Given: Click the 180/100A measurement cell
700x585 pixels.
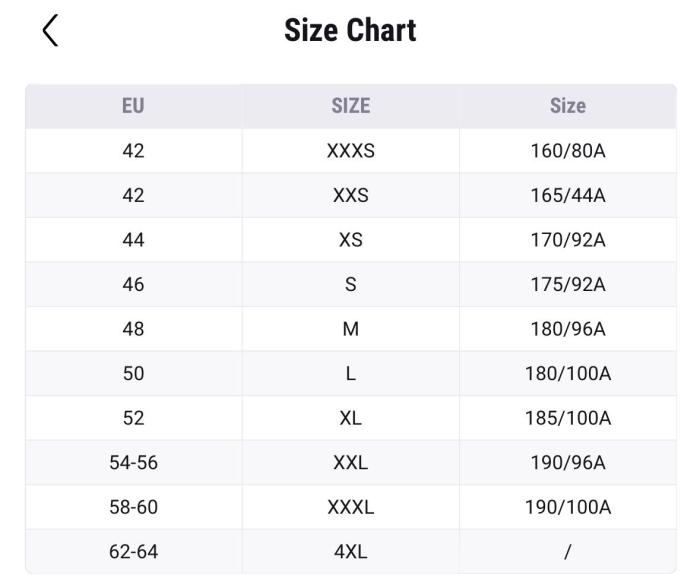Looking at the screenshot, I should (567, 374).
